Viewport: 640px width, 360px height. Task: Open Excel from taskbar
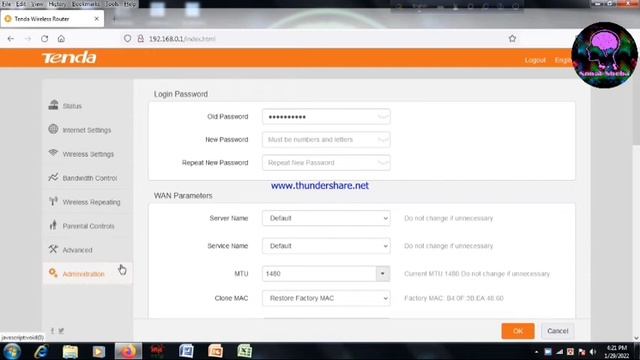244,351
